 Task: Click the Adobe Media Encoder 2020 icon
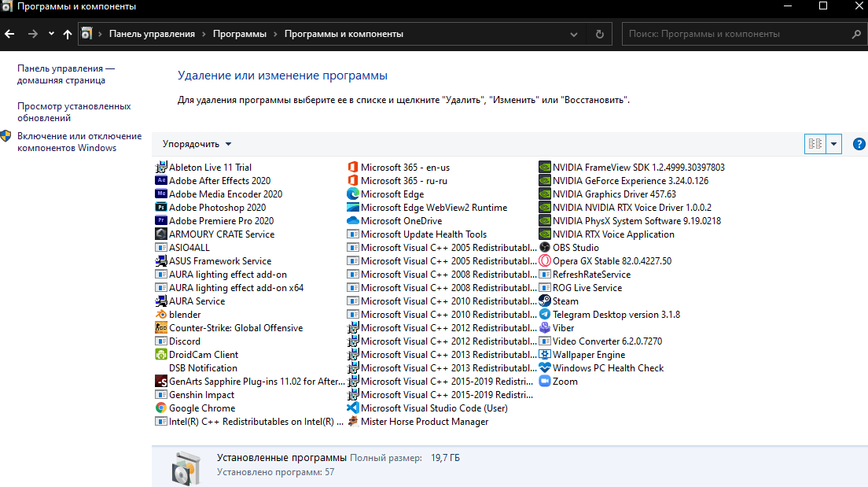[160, 194]
